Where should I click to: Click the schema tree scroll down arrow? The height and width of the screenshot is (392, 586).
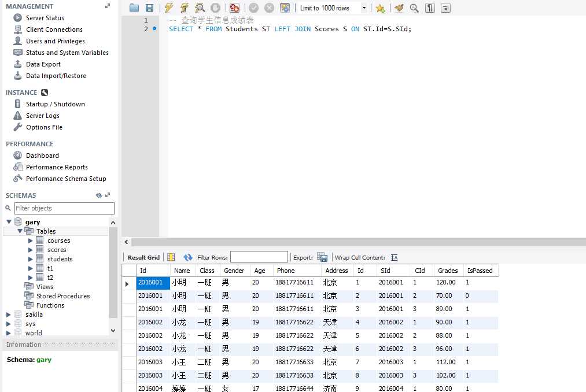coord(113,331)
